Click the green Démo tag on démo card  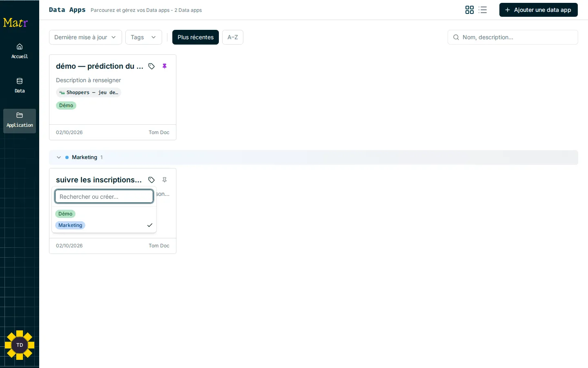(x=66, y=105)
